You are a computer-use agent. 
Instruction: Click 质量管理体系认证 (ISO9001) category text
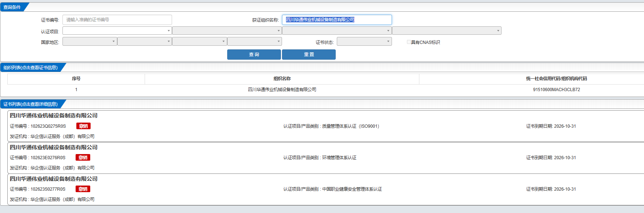pos(351,126)
